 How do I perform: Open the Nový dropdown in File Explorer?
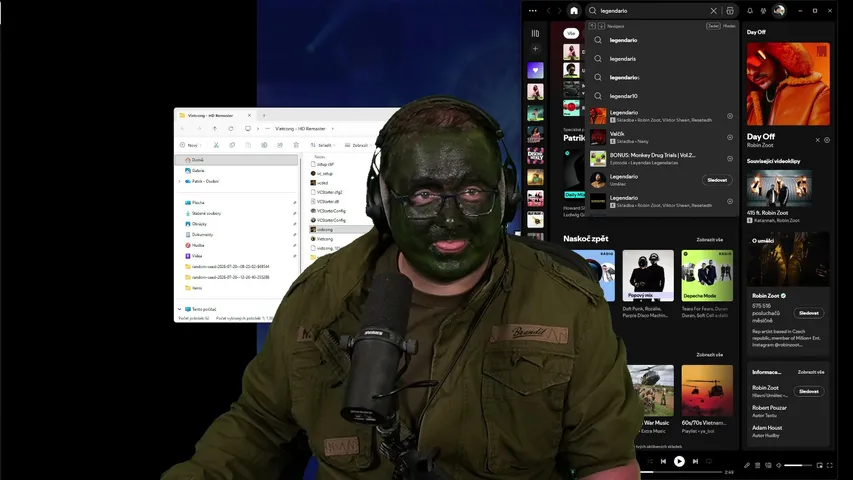tap(190, 145)
